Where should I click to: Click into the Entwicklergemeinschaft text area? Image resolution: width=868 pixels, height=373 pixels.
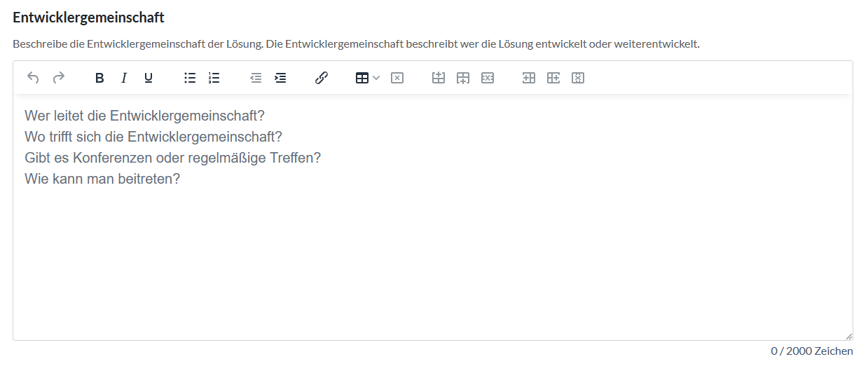[x=432, y=217]
